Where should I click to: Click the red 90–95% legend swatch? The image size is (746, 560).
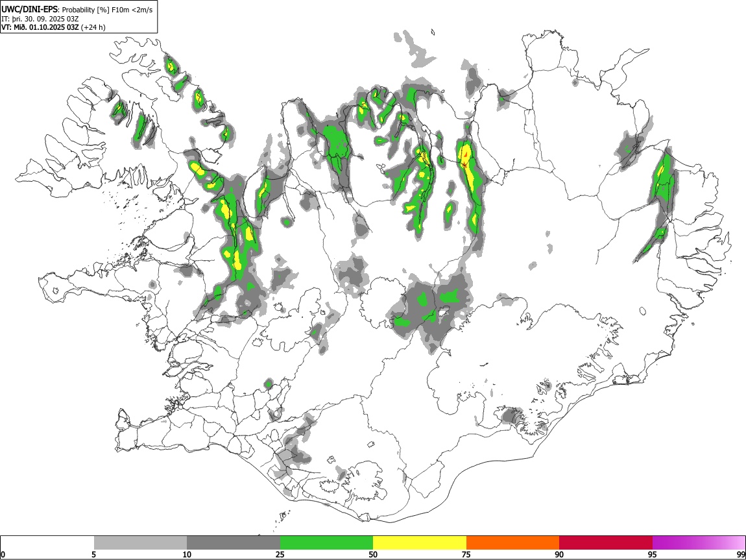tap(606, 543)
